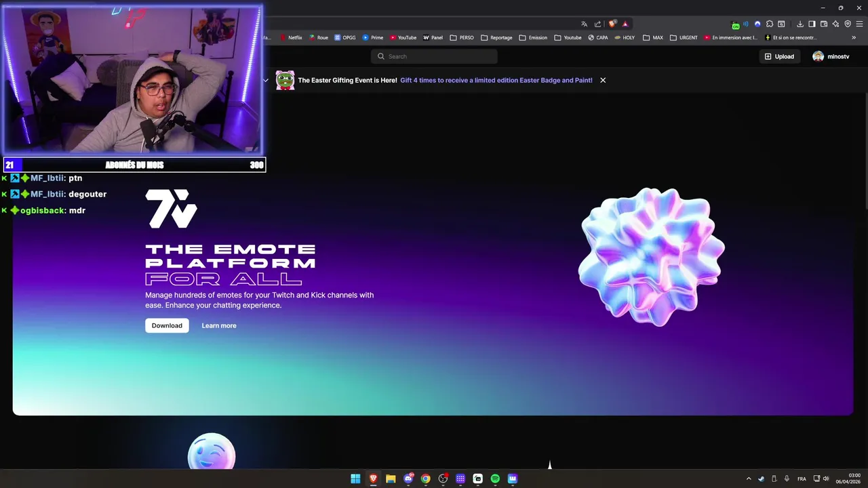Viewport: 868px width, 488px height.
Task: Click the taskbar clock and date
Action: [848, 479]
